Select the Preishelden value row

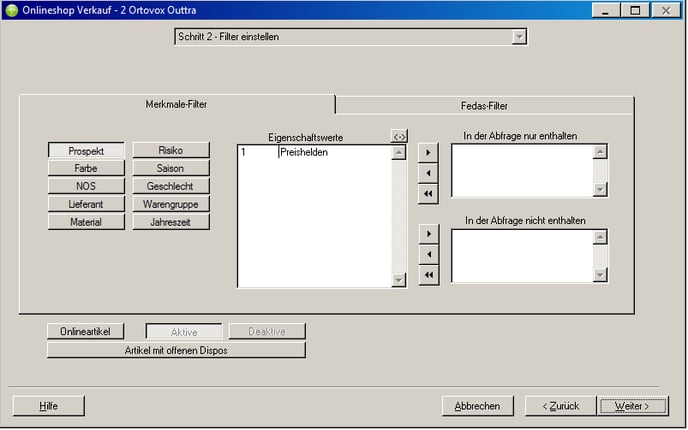315,152
